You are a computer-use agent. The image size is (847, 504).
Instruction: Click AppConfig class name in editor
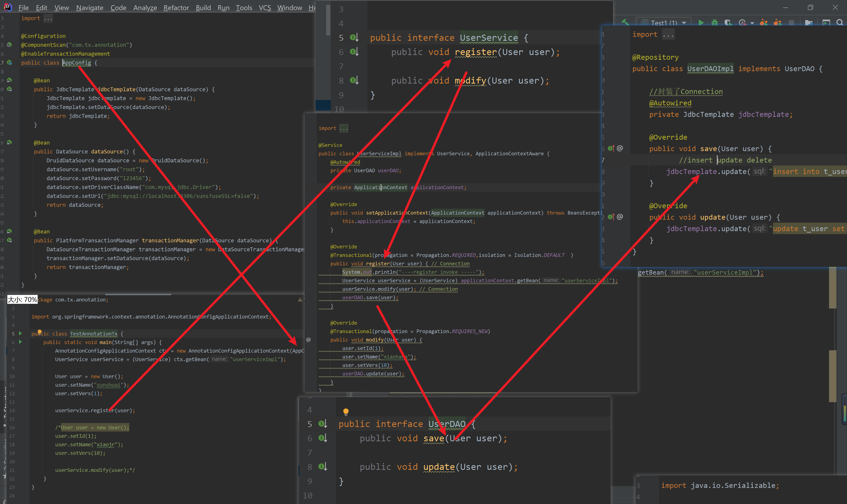(77, 62)
